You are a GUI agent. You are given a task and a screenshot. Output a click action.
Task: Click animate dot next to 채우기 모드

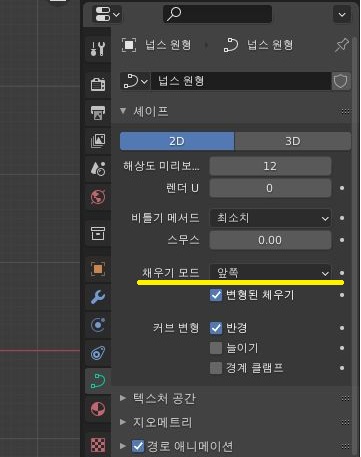342,273
